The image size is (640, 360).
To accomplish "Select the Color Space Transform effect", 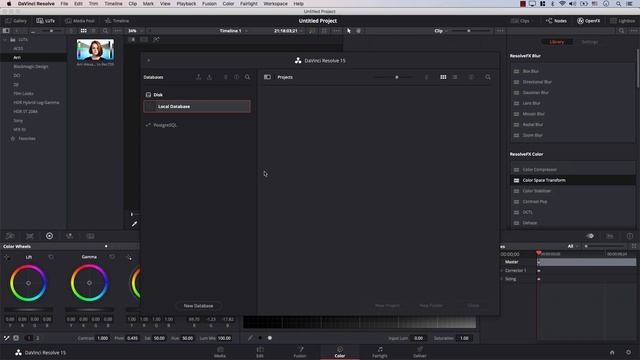I will [573, 180].
